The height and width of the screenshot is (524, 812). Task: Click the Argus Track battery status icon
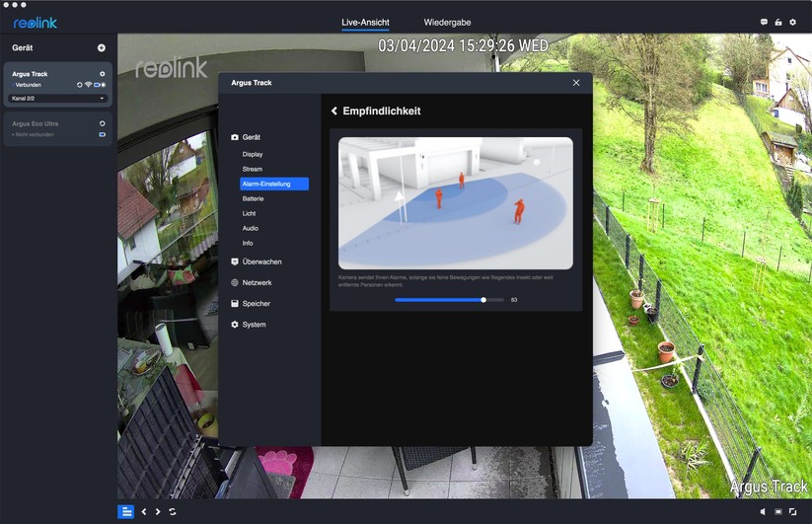pyautogui.click(x=97, y=85)
